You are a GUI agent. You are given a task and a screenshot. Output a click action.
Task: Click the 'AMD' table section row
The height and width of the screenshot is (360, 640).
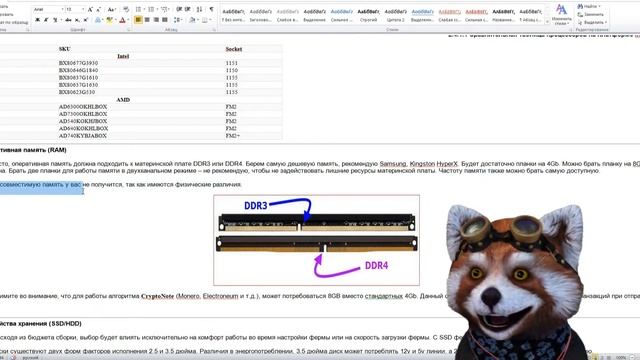(123, 100)
